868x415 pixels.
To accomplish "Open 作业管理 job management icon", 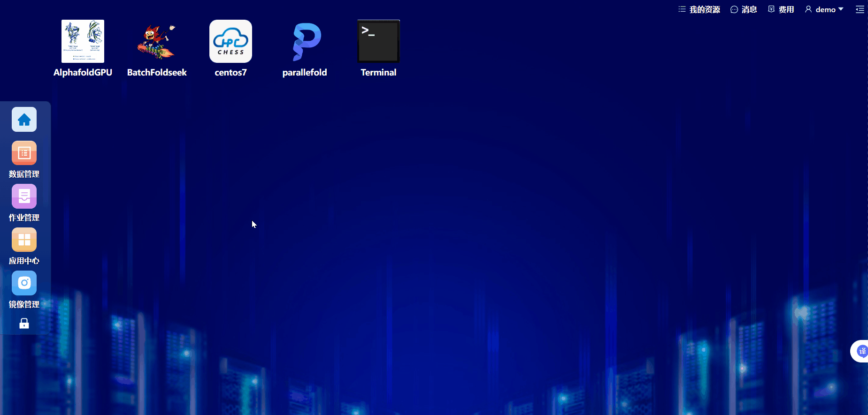I will pos(24,196).
